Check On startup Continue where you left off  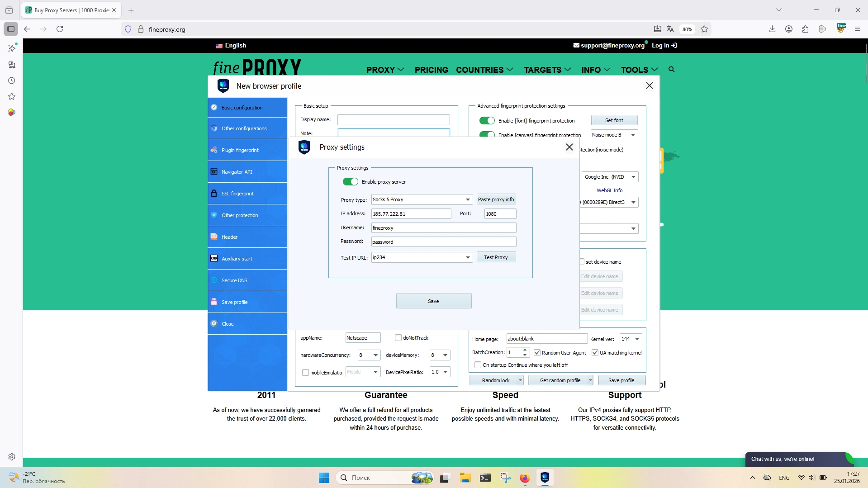tap(478, 365)
